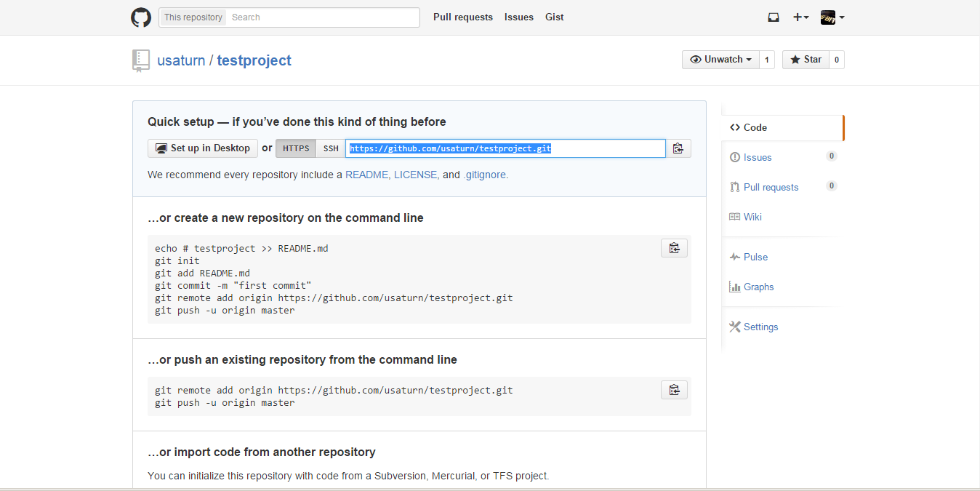Open the notifications inbox icon
Image resolution: width=980 pixels, height=491 pixels.
774,17
